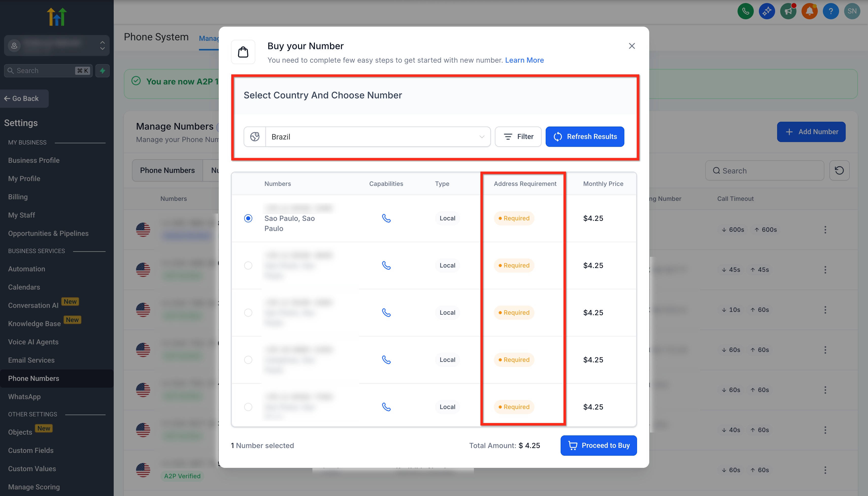Click Refresh Results button
868x496 pixels.
[x=585, y=137]
